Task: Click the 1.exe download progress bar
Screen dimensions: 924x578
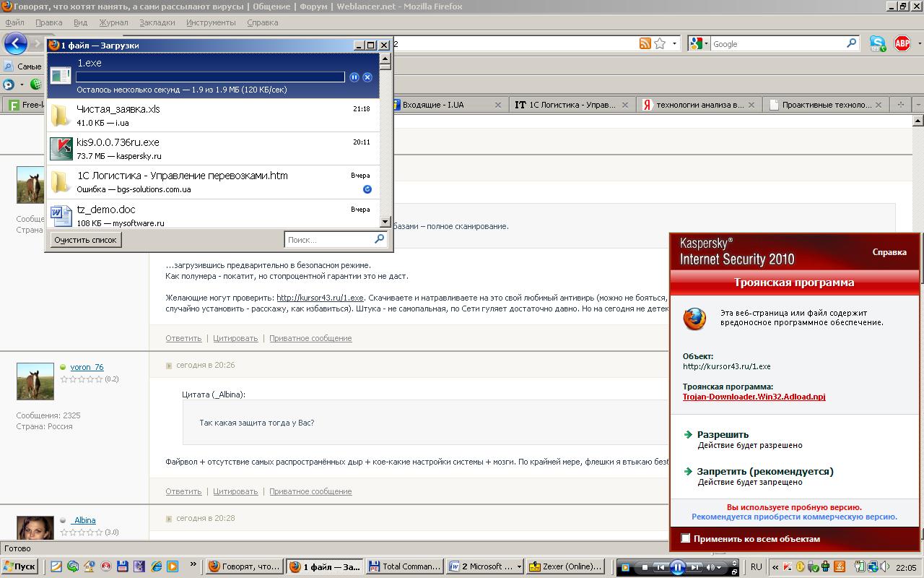Action: pyautogui.click(x=210, y=77)
